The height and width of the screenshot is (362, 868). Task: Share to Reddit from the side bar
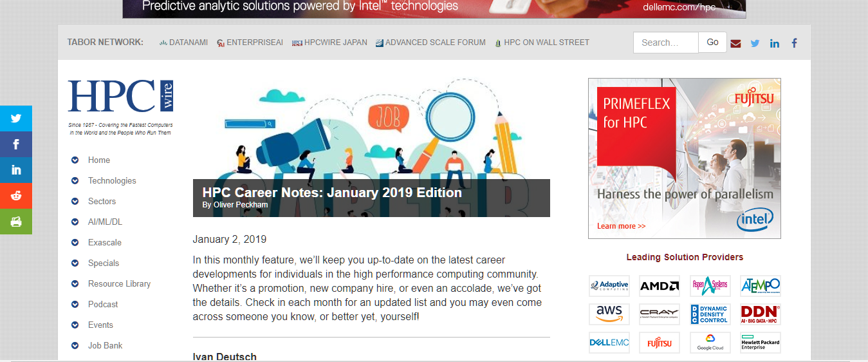(16, 196)
